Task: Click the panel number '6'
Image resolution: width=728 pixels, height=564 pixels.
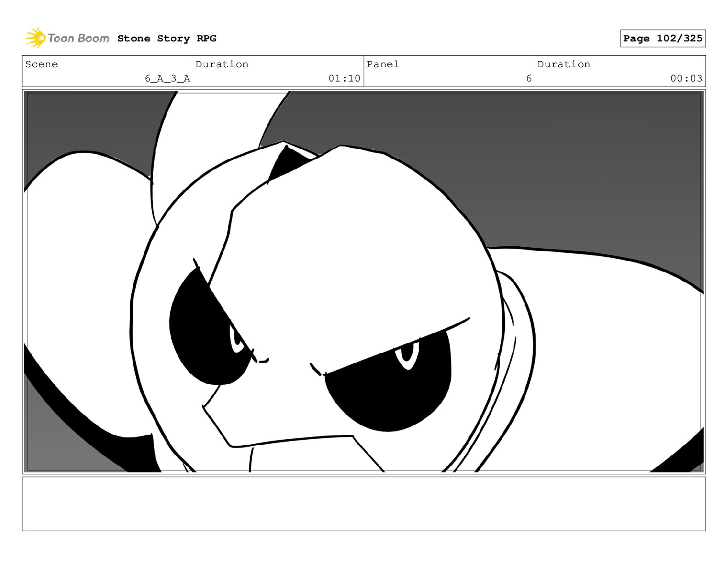Action: pos(529,79)
